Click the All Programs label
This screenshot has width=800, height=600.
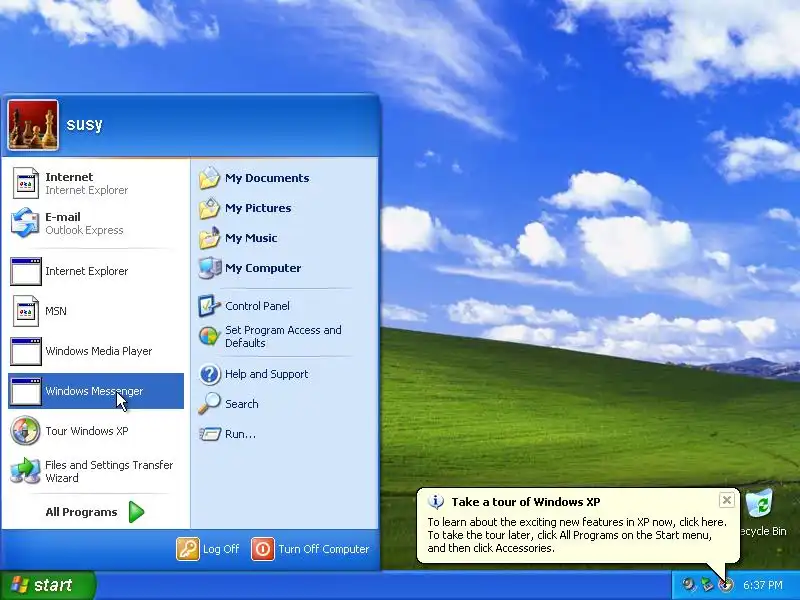(81, 512)
